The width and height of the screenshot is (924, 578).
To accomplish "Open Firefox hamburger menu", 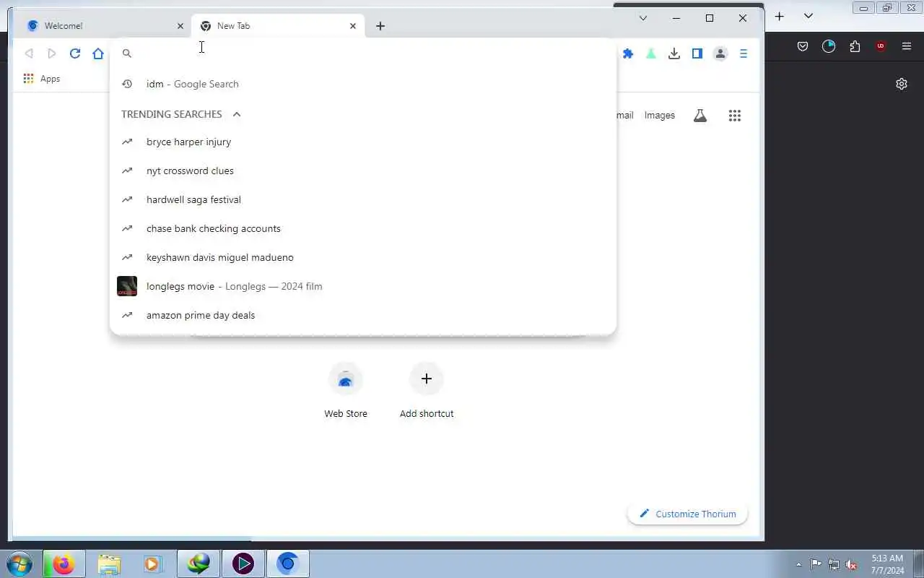I will tap(907, 46).
